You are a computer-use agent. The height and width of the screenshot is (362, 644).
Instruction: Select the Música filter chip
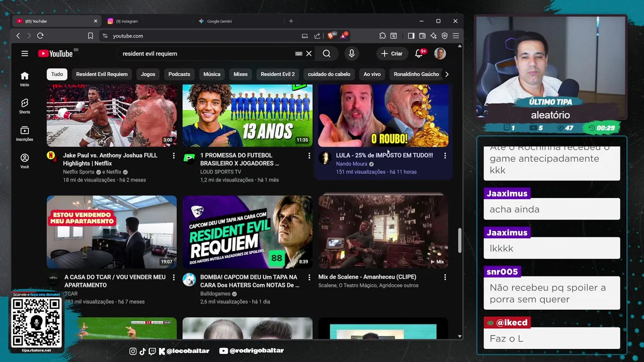pos(212,74)
